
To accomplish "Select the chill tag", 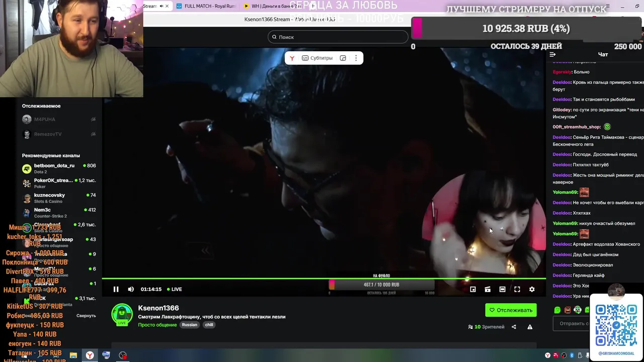I will 209,325.
